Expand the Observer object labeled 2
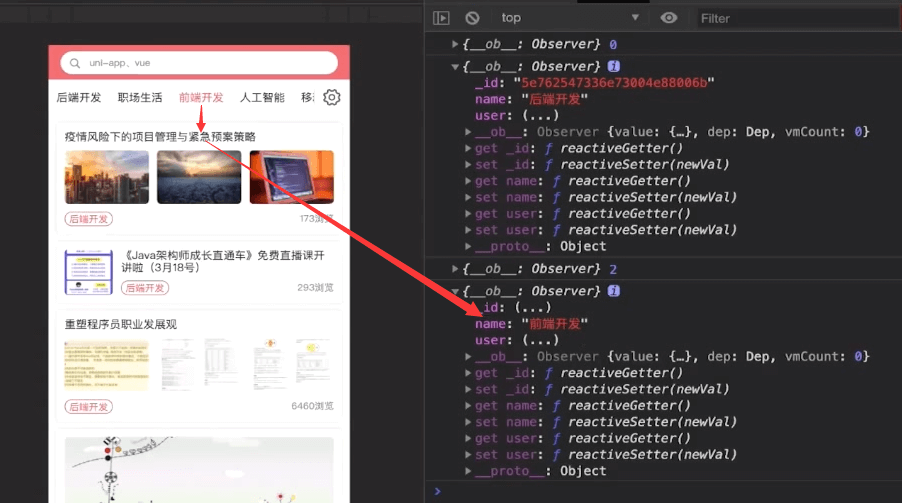The width and height of the screenshot is (902, 503). 455,269
